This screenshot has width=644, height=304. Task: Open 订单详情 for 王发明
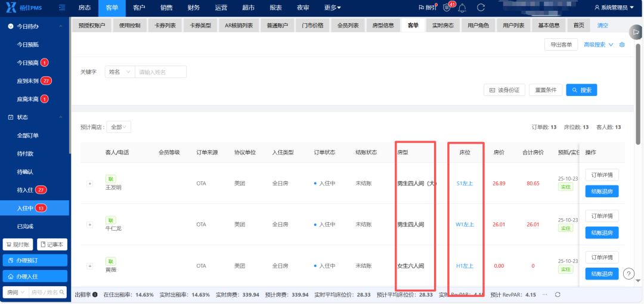(602, 175)
